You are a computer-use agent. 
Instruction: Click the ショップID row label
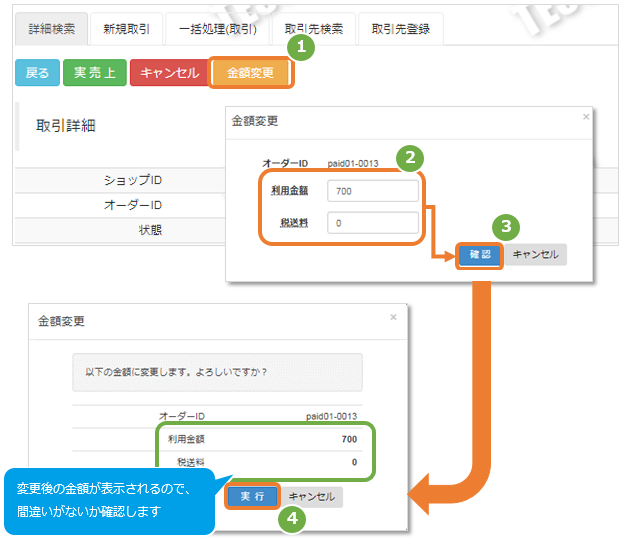click(133, 180)
